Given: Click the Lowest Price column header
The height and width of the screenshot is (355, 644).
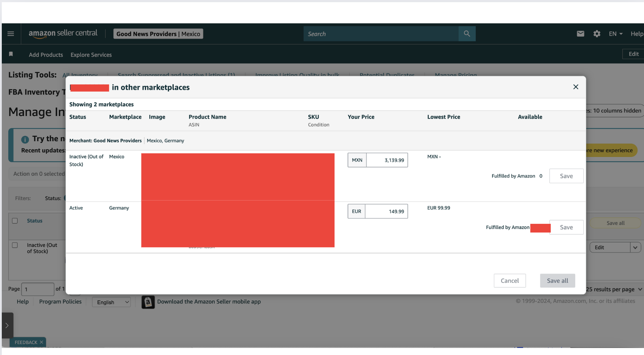Looking at the screenshot, I should click(444, 117).
